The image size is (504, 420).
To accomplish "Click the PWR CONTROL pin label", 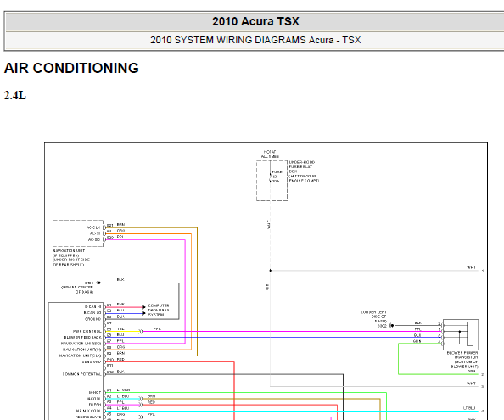I will 87,331.
